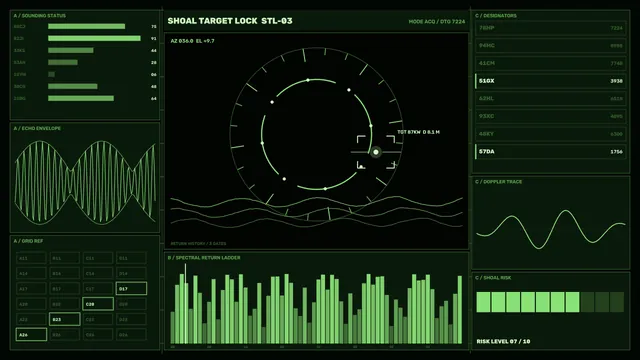Select designator row 48KY
The image size is (640, 360).
(x=550, y=134)
